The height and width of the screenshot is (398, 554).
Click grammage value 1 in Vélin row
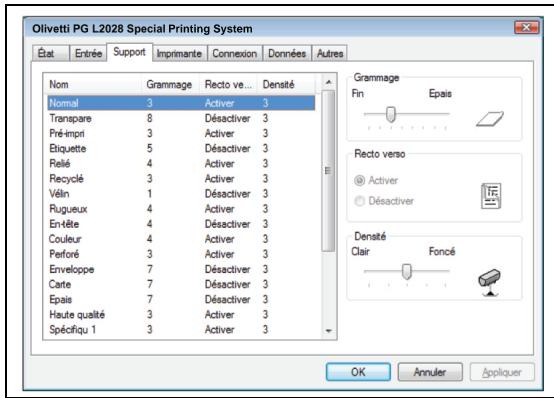(150, 194)
